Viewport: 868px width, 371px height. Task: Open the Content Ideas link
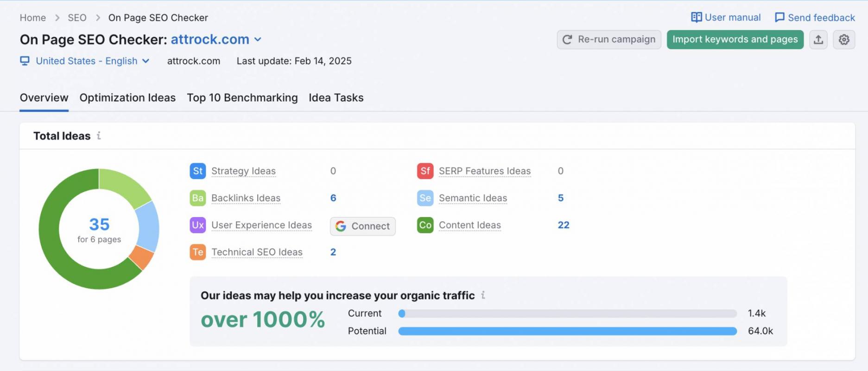[470, 225]
